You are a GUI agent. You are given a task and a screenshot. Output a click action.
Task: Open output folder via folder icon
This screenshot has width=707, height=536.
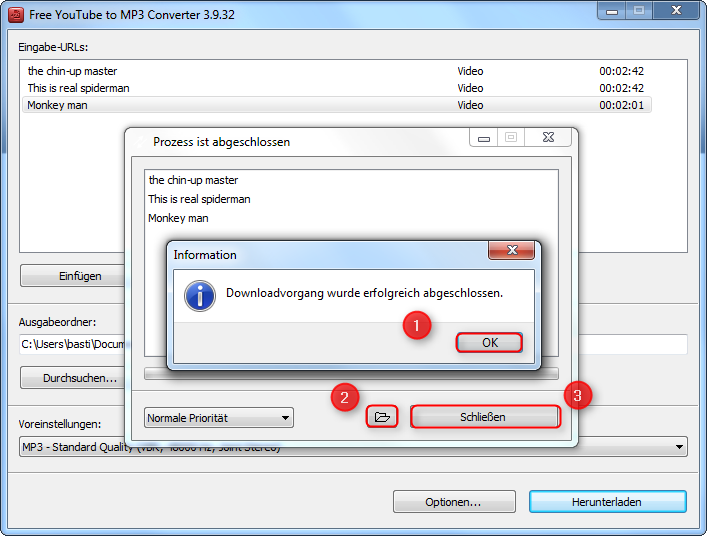pos(382,417)
